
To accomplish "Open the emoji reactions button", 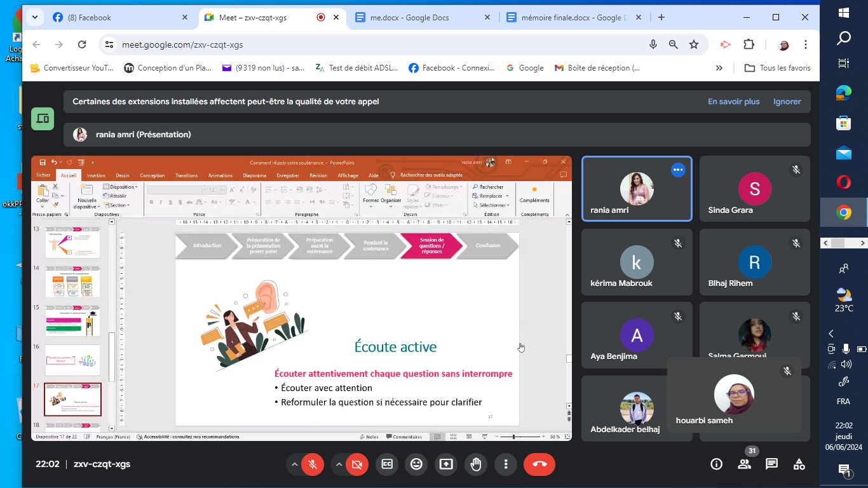I will (x=416, y=464).
